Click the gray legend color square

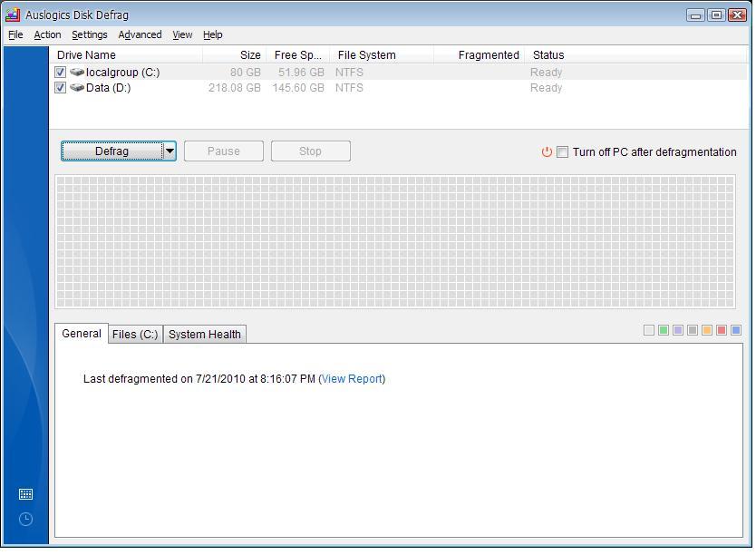(x=693, y=330)
